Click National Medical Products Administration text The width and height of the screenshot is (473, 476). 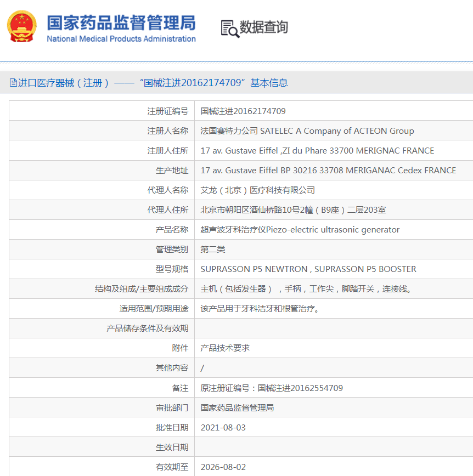click(x=121, y=39)
